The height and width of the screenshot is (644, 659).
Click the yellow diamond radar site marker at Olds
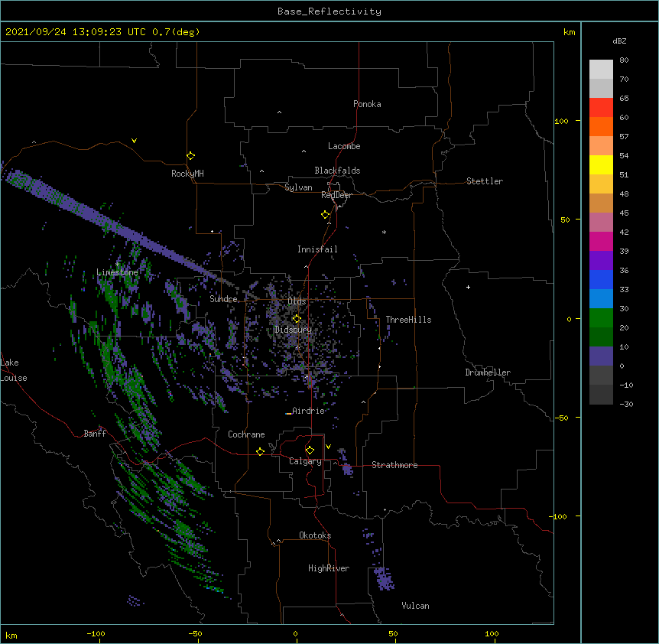297,318
